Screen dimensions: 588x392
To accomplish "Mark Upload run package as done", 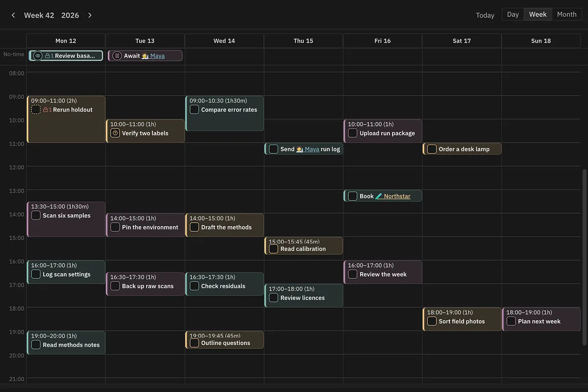I will pos(353,133).
